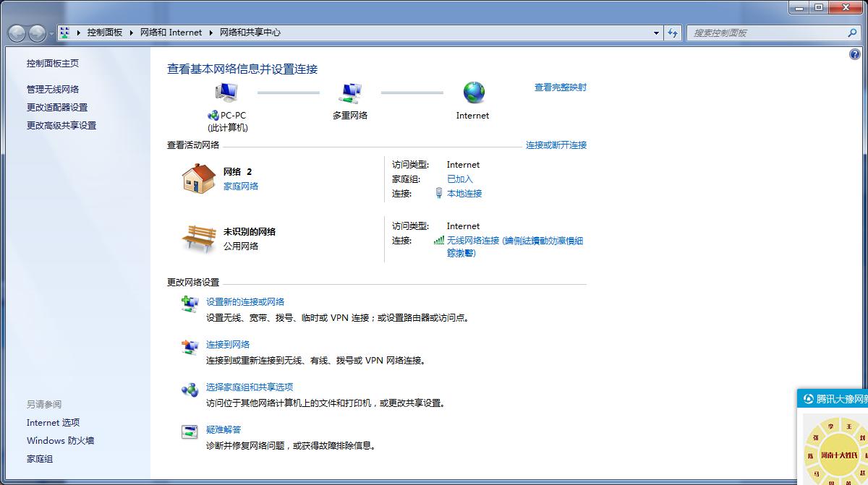Viewport: 868px width, 485px height.
Task: Click the 连接或断开连接 link
Action: [556, 145]
